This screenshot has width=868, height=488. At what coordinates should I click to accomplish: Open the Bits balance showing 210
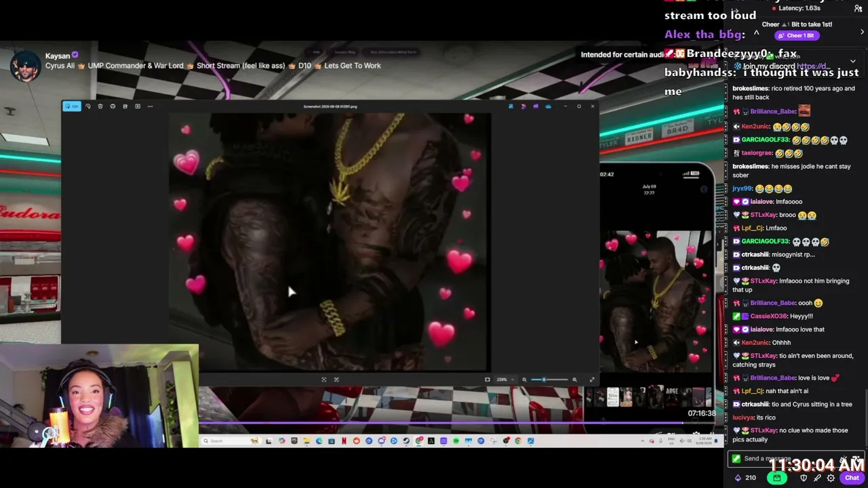tap(745, 478)
